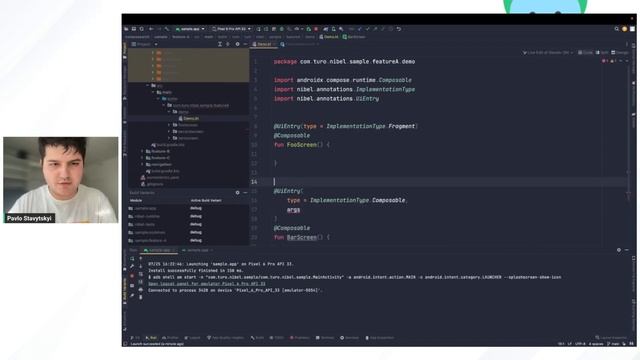Click the Layout Inspector button in status area
The image size is (640, 360).
[611, 338]
